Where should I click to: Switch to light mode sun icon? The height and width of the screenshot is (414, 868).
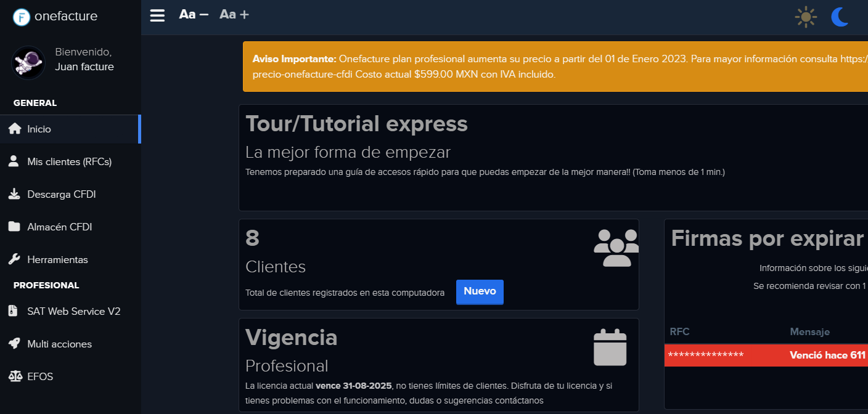(805, 17)
